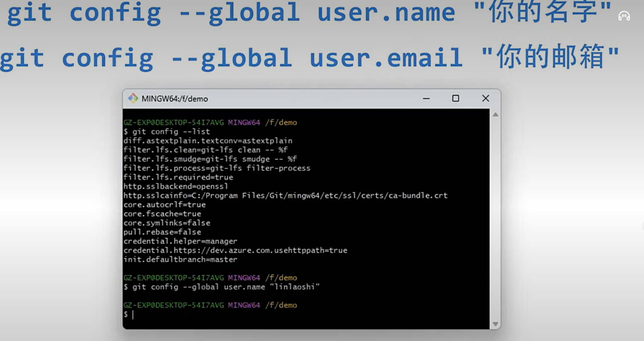Image resolution: width=644 pixels, height=341 pixels.
Task: Click the MINGW64:/f/demo title bar text
Action: click(x=175, y=99)
